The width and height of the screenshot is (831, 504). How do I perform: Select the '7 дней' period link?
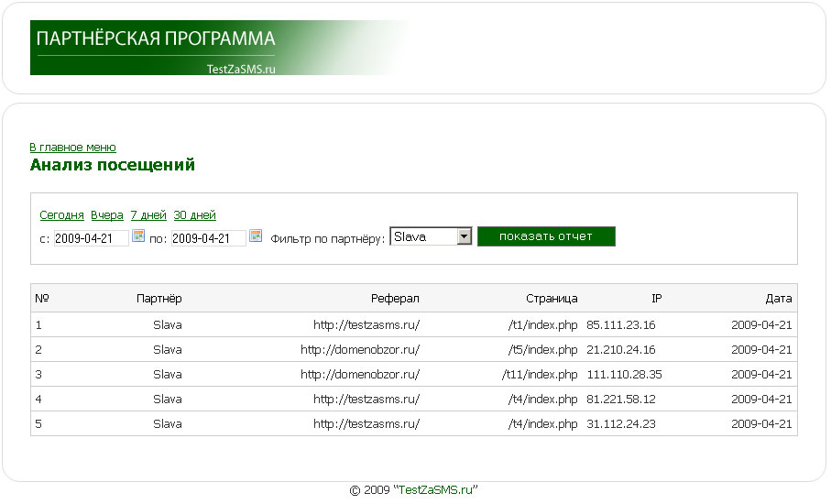(148, 215)
